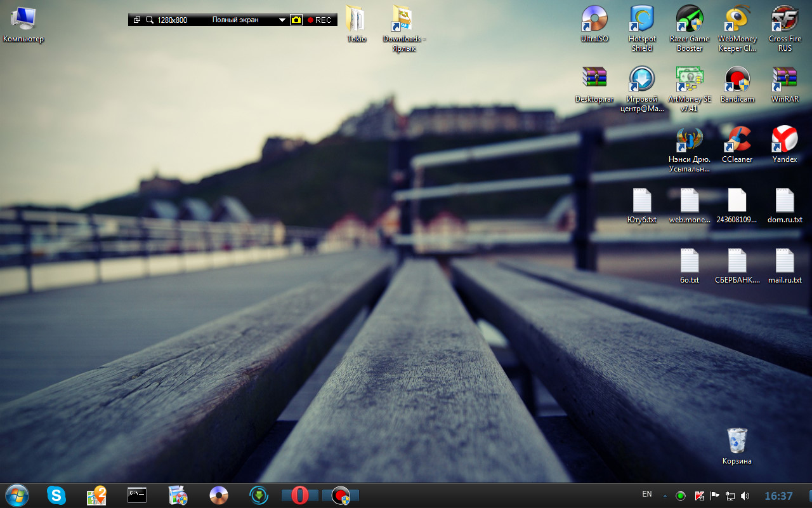Select the СБЕРБАНК... text file
This screenshot has height=508, width=812.
point(737,265)
